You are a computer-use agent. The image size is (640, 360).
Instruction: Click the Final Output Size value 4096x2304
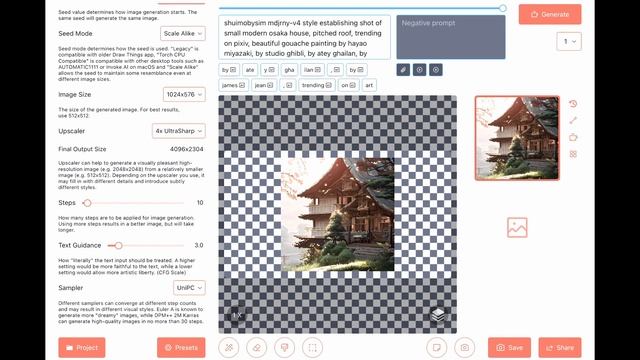click(187, 149)
